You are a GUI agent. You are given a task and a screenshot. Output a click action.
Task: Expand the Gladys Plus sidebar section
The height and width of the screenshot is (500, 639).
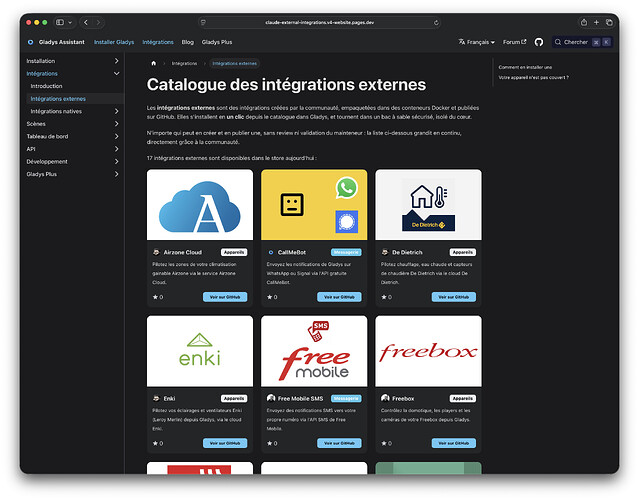click(x=117, y=174)
